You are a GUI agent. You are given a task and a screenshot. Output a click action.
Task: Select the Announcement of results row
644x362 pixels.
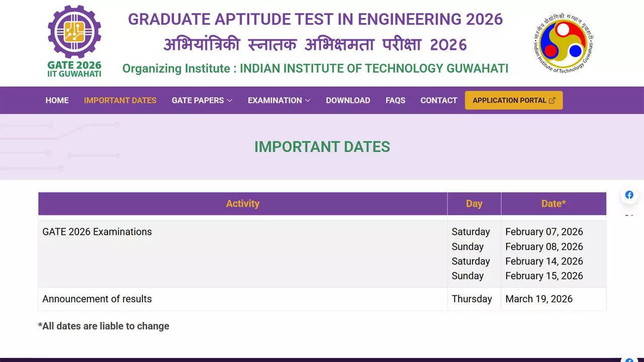97,299
